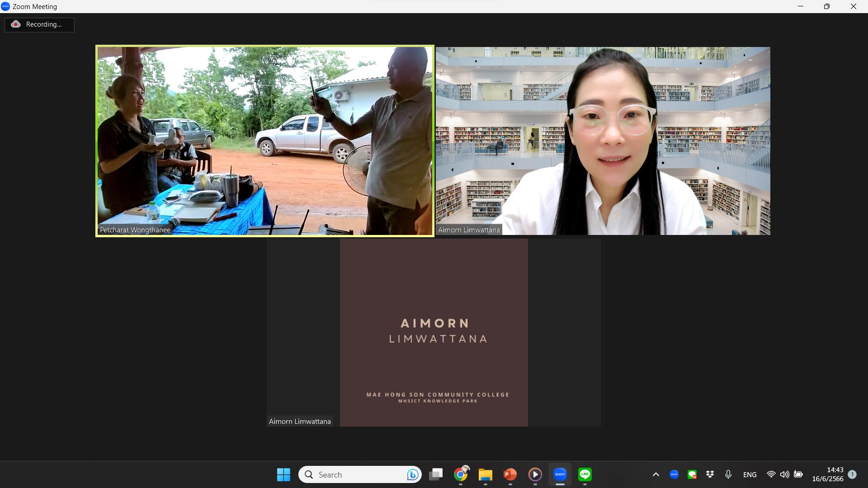
Task: Open Task View from the taskbar
Action: [x=436, y=474]
